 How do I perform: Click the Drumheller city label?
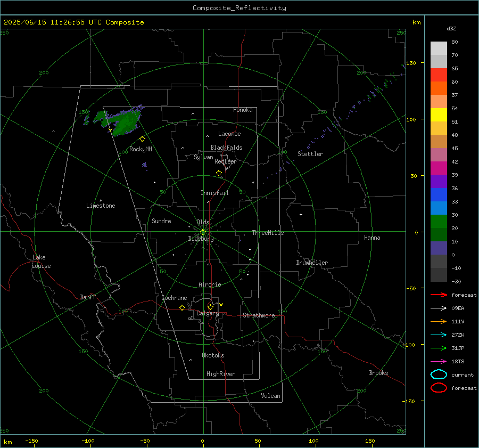coord(312,263)
